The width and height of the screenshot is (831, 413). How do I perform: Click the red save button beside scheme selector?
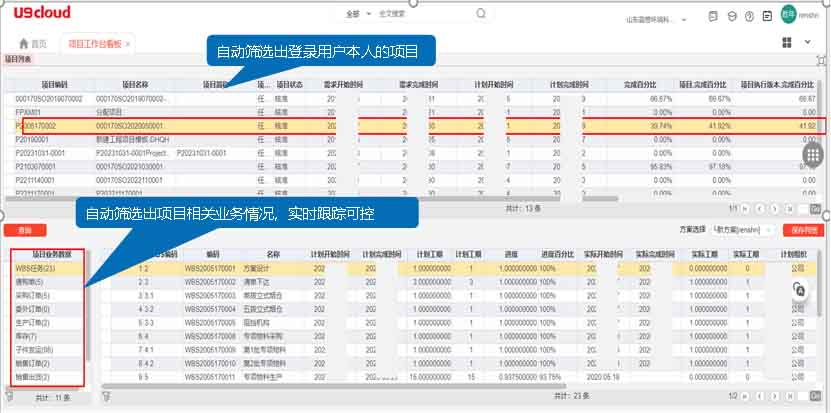coord(804,229)
